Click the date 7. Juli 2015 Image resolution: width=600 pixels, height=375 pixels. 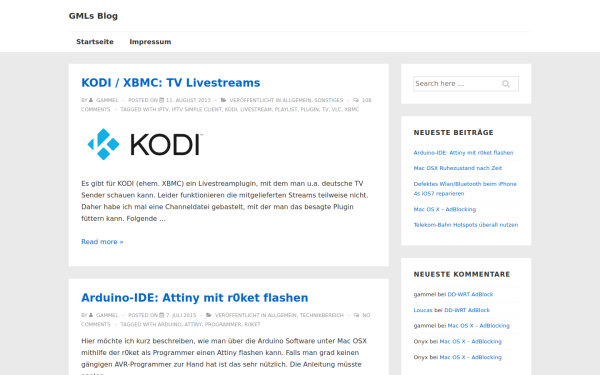pyautogui.click(x=181, y=315)
